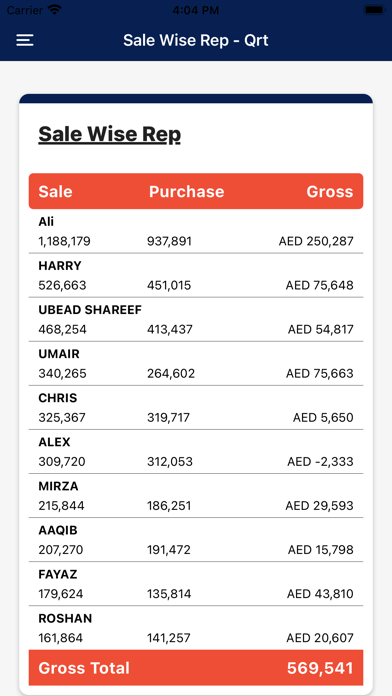Select ALEX row with negative gross

click(196, 451)
